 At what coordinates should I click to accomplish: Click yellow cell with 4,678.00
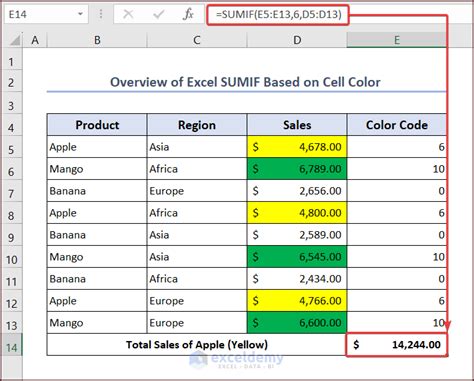point(297,147)
